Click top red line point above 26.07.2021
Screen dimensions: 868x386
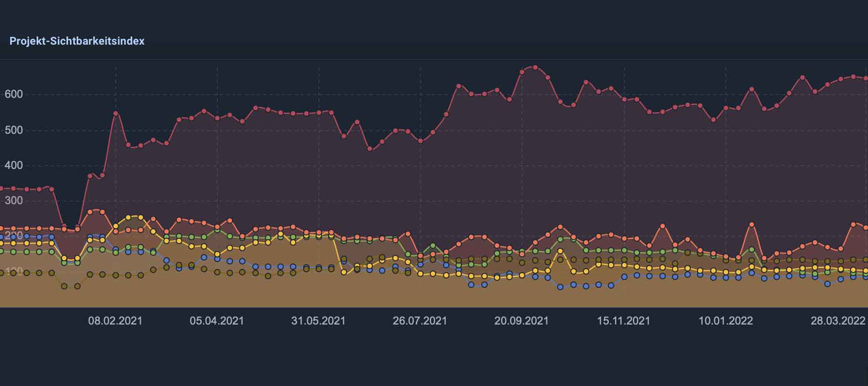(420, 141)
